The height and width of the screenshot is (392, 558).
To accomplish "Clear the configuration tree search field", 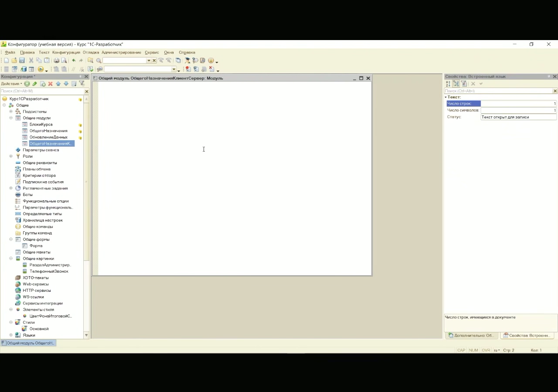I will [x=86, y=91].
